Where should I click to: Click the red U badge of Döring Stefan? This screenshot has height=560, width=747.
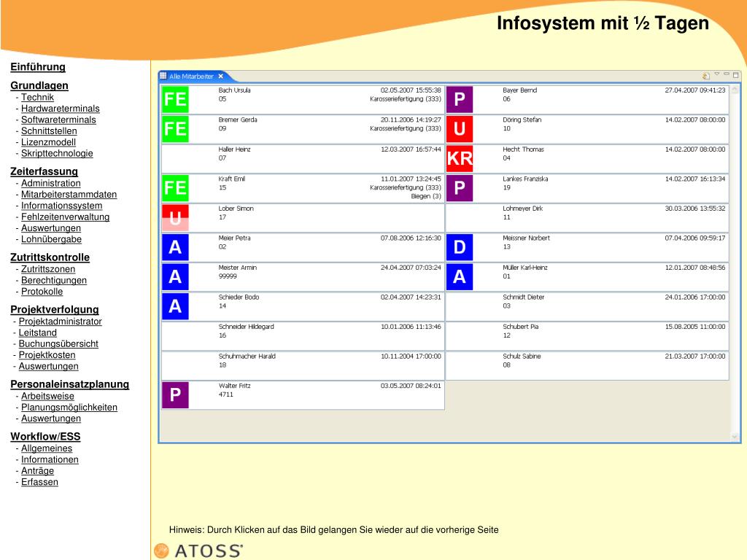(x=460, y=129)
